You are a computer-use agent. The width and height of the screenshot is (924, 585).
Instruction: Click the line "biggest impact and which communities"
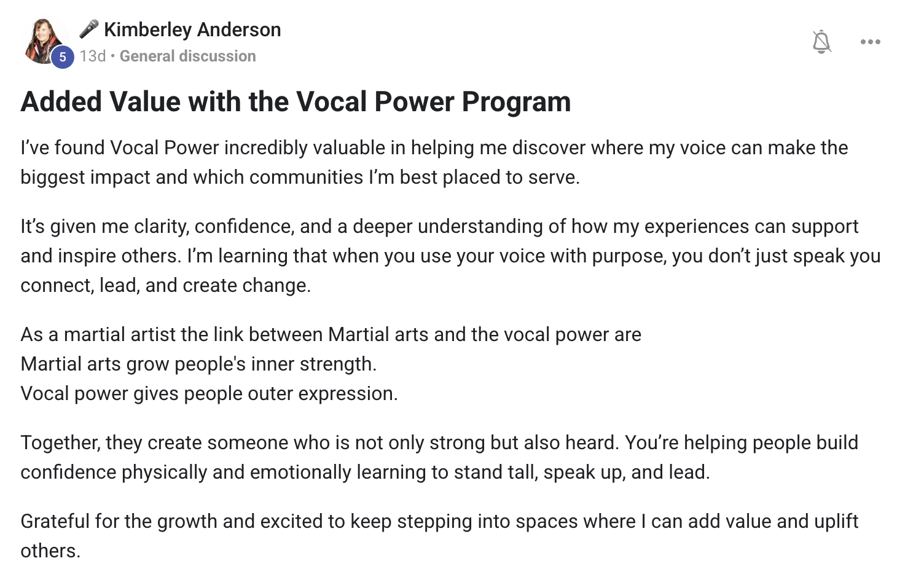(x=300, y=177)
